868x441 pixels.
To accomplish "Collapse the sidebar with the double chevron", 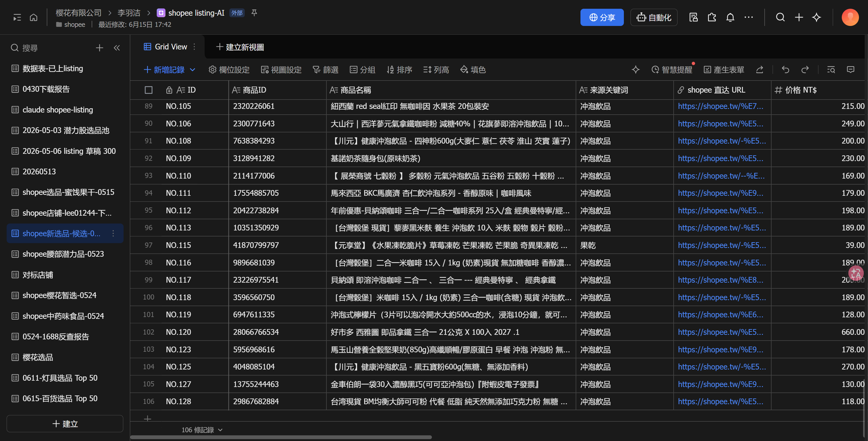I will point(117,48).
